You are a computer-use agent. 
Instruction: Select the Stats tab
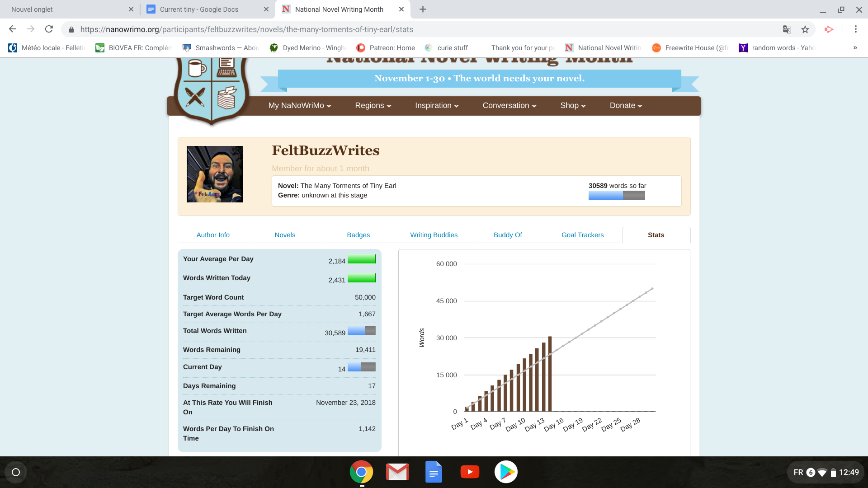(x=656, y=235)
